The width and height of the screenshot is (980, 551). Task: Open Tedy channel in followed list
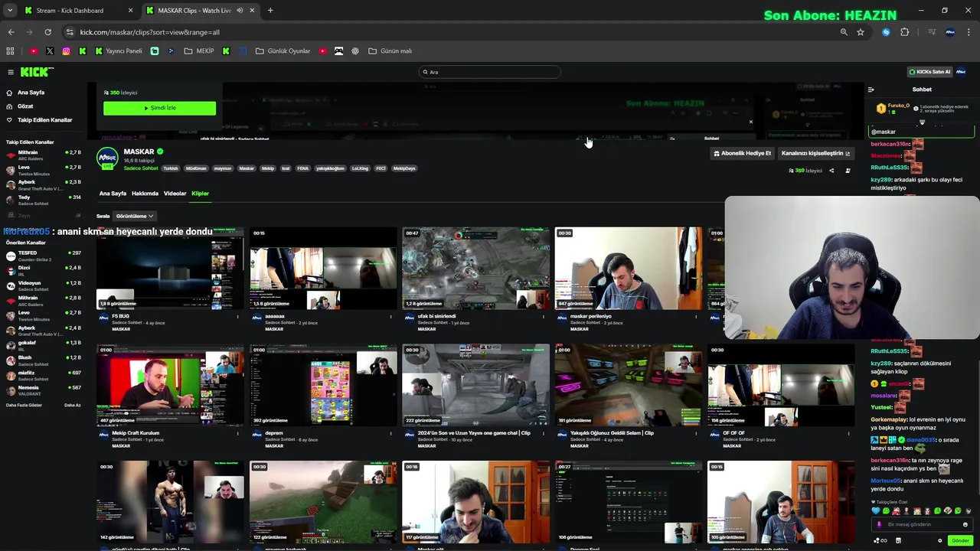coord(43,201)
